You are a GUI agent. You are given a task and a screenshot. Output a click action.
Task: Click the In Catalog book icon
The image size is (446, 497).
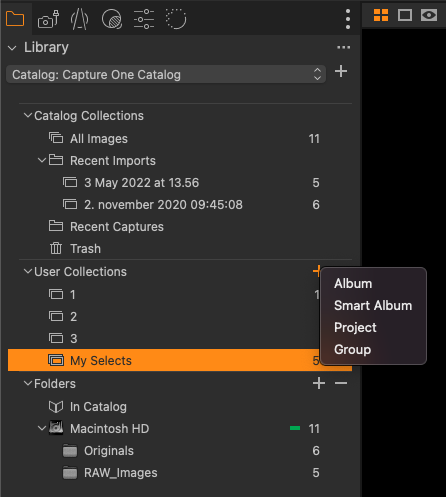click(x=56, y=407)
